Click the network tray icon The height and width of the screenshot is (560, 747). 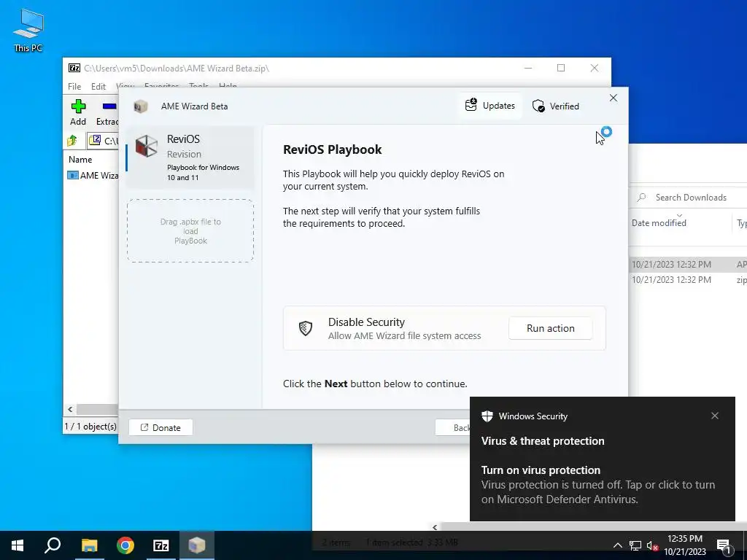pyautogui.click(x=635, y=545)
